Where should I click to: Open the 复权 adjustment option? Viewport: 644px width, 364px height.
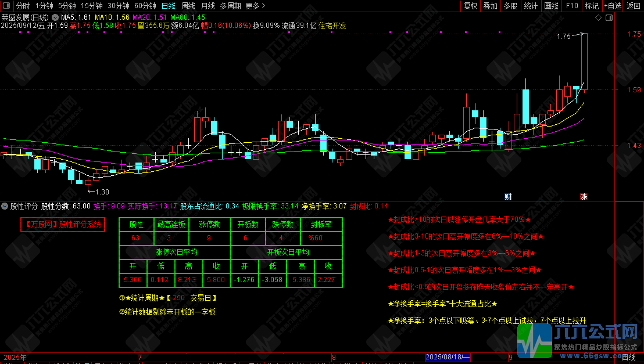click(x=470, y=6)
